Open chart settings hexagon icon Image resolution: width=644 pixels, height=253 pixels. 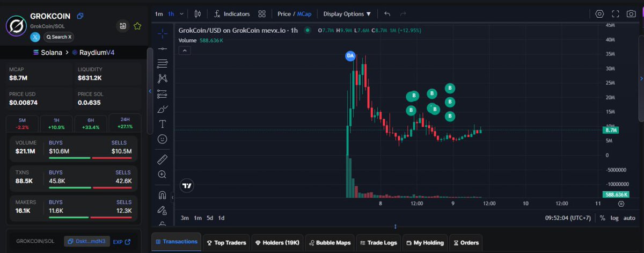600,14
